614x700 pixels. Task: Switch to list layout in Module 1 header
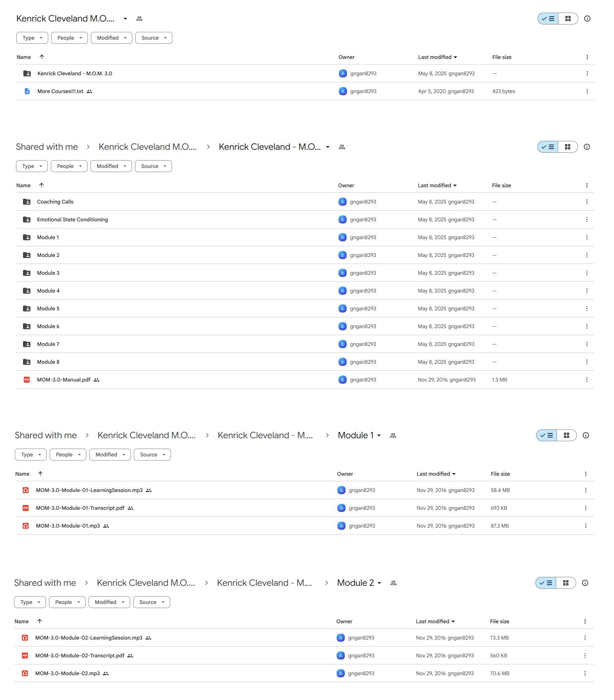pyautogui.click(x=547, y=435)
